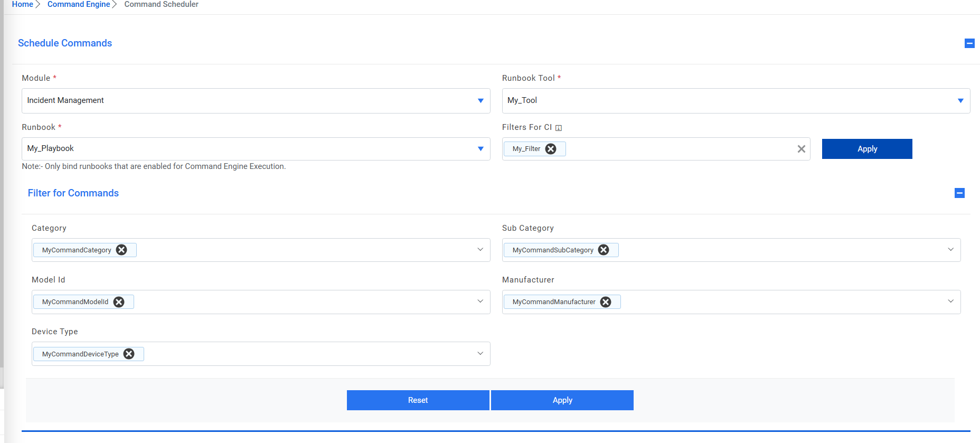Open the Runbook dropdown showing My_Playbook
The image size is (980, 443).
click(x=480, y=149)
